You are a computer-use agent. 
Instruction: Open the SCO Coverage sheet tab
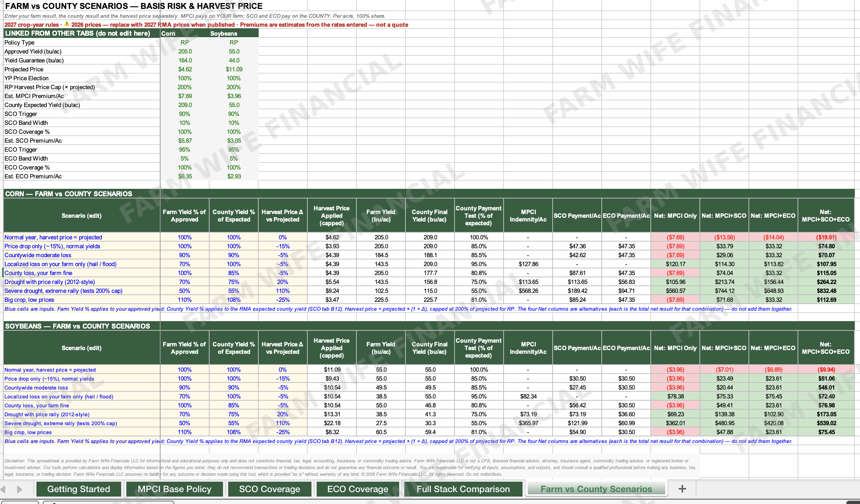pos(269,489)
